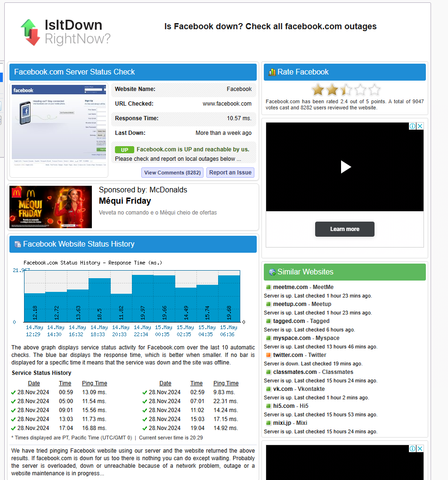
Task: Click green status icon beside meetup.com
Action: 269,304
